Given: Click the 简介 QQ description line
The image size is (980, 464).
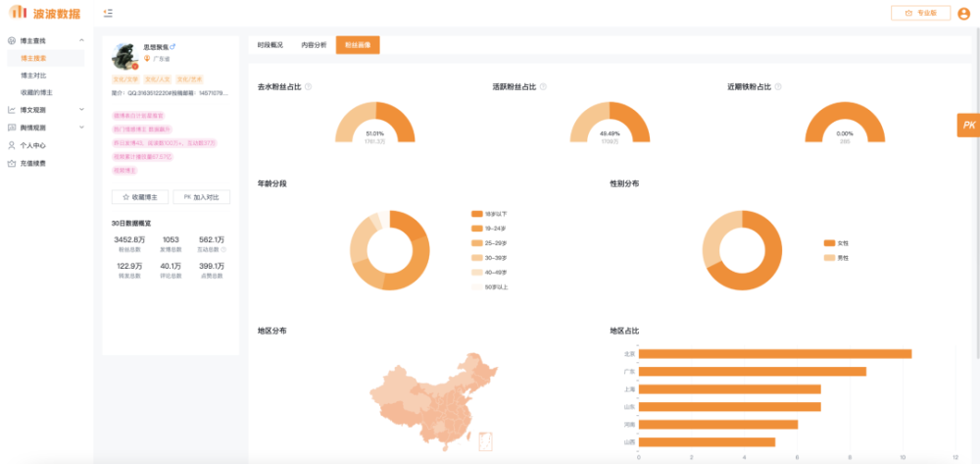Looking at the screenshot, I should click(170, 93).
